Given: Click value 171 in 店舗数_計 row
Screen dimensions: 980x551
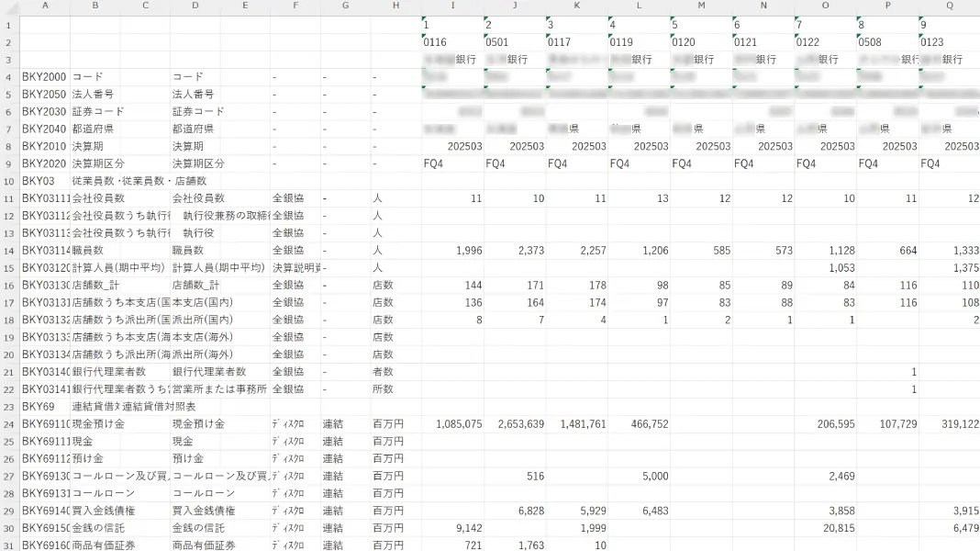Looking at the screenshot, I should point(535,286).
